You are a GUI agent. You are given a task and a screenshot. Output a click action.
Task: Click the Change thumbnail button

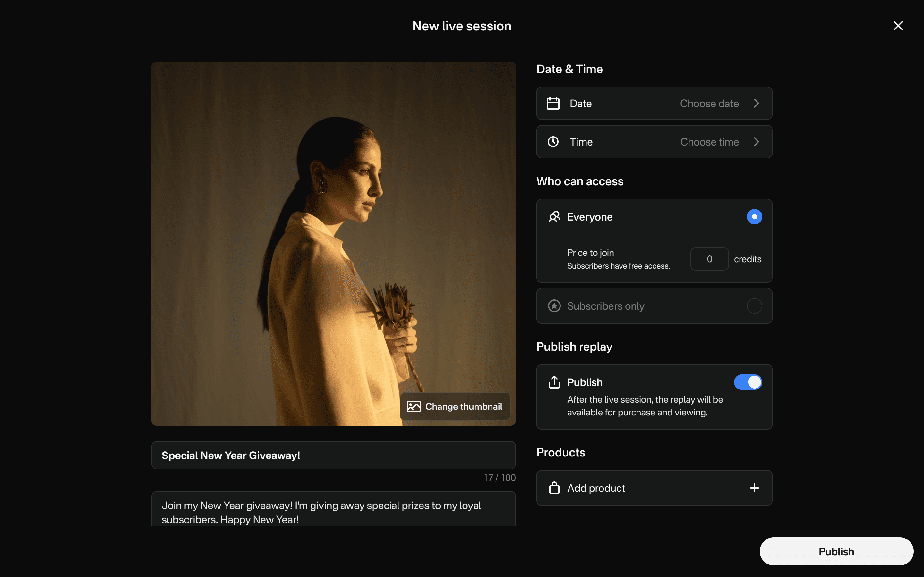pos(455,406)
